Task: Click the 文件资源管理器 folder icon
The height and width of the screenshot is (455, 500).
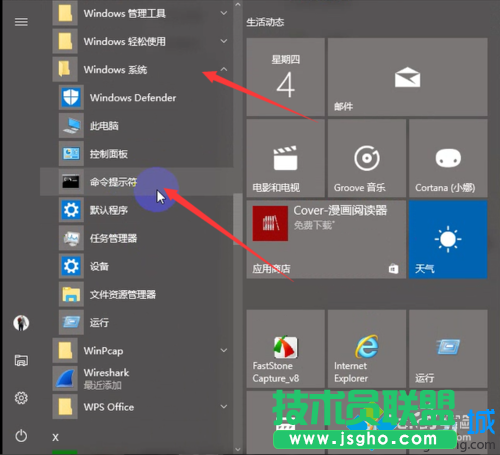Action: (71, 294)
